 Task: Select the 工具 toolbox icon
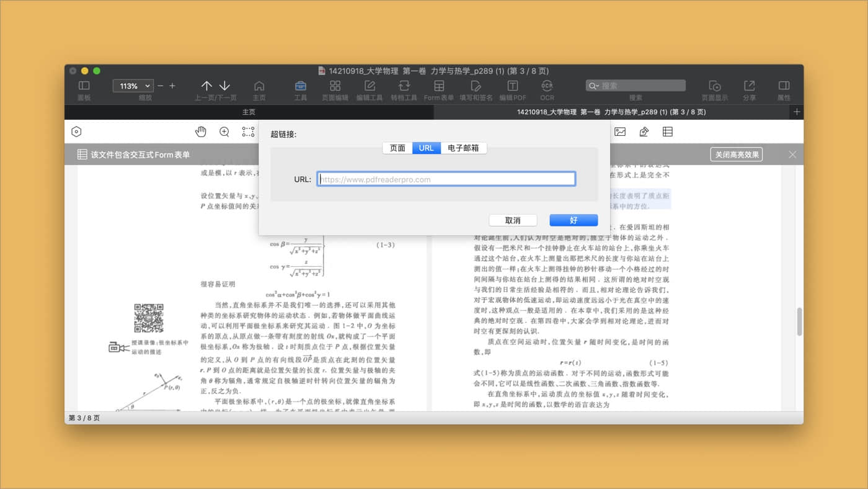coord(301,86)
